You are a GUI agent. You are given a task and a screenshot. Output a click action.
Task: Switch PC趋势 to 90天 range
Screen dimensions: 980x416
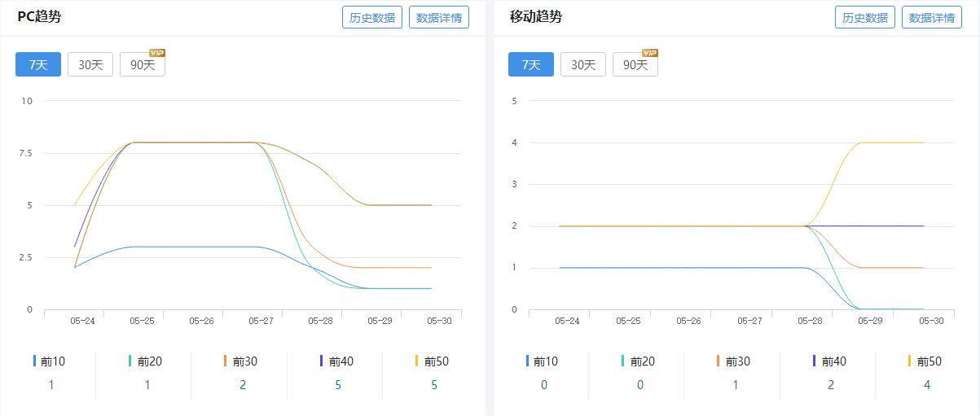[x=143, y=65]
